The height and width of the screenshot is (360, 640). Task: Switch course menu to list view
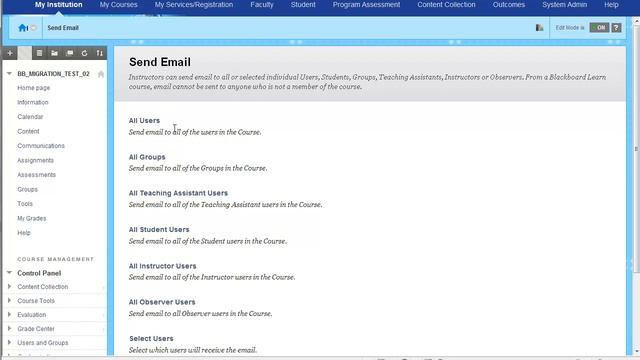(x=39, y=53)
